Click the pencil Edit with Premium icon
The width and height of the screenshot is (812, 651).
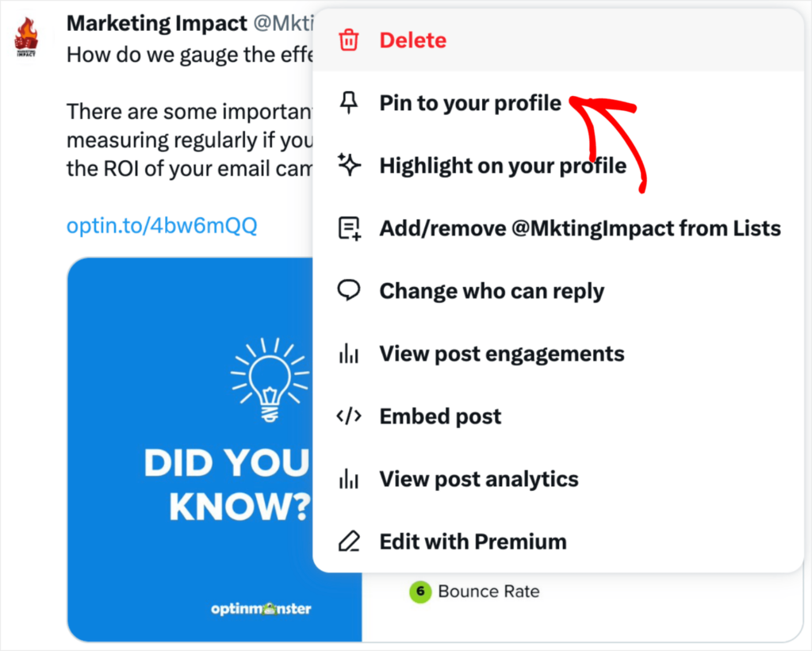350,541
